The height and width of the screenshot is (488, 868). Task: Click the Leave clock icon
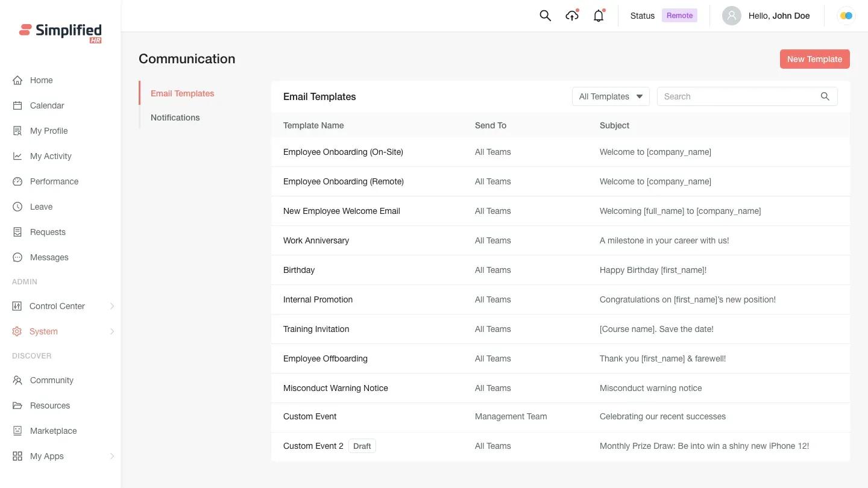[17, 207]
